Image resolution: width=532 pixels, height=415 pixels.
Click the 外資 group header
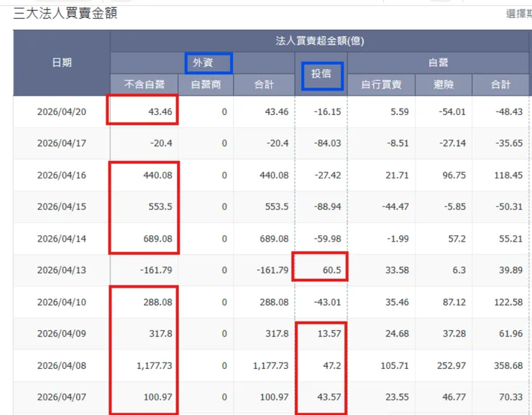coord(203,63)
